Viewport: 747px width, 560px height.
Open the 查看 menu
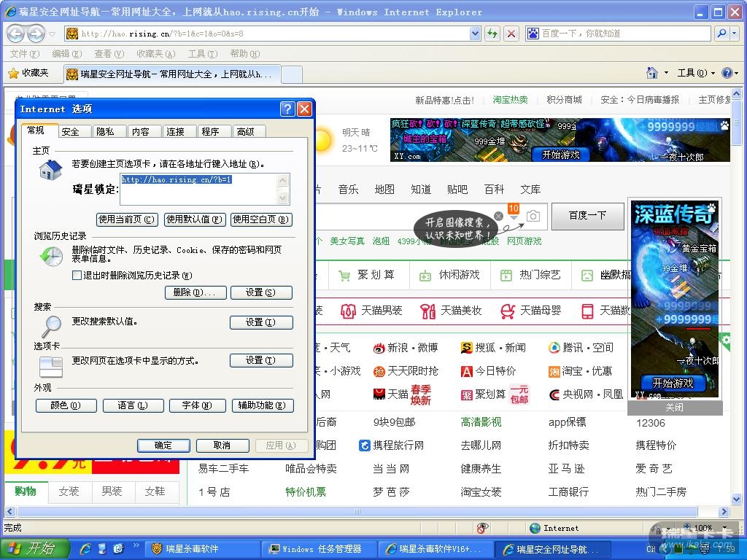pyautogui.click(x=109, y=54)
